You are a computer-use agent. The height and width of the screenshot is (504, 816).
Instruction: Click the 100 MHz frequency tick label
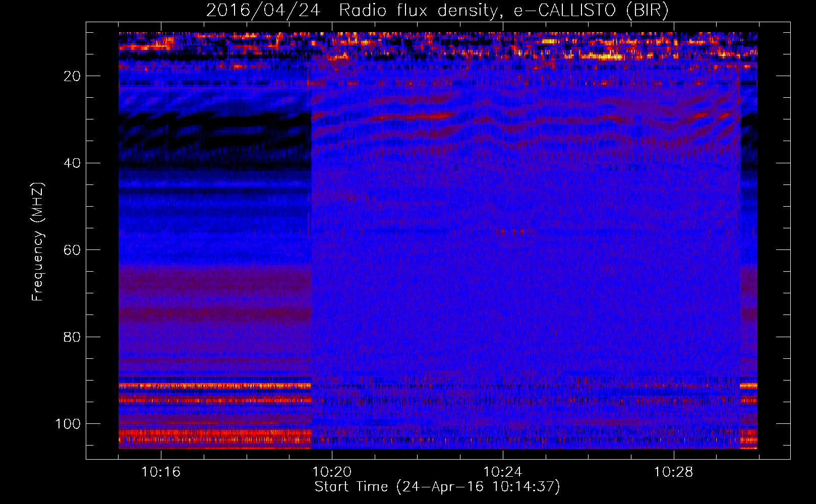coord(68,424)
